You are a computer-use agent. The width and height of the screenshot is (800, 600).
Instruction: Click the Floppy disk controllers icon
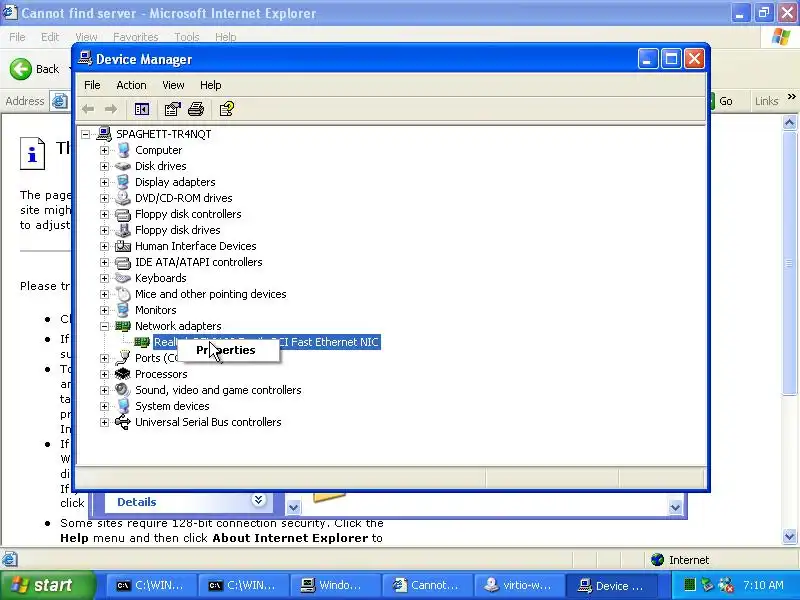[x=123, y=214]
